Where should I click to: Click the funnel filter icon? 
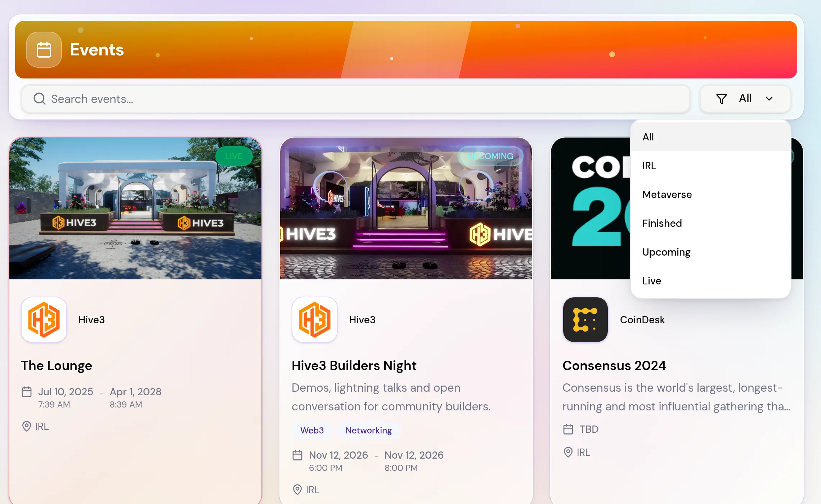point(721,99)
